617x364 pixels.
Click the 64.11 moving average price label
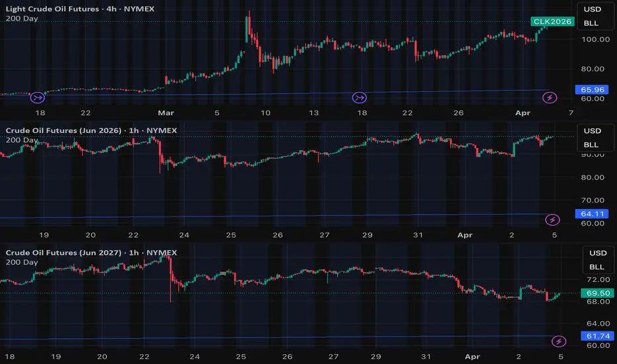pos(592,214)
